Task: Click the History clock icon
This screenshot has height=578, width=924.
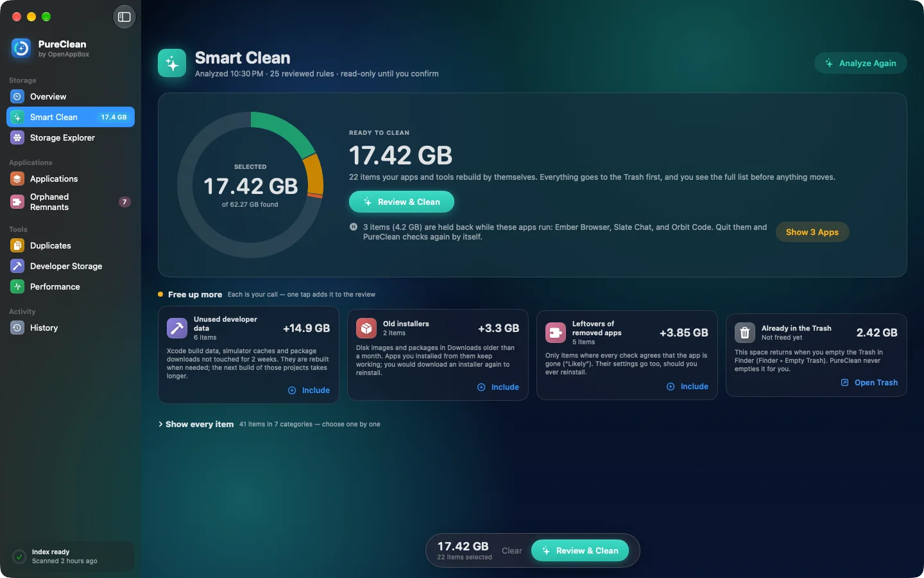Action: click(17, 328)
